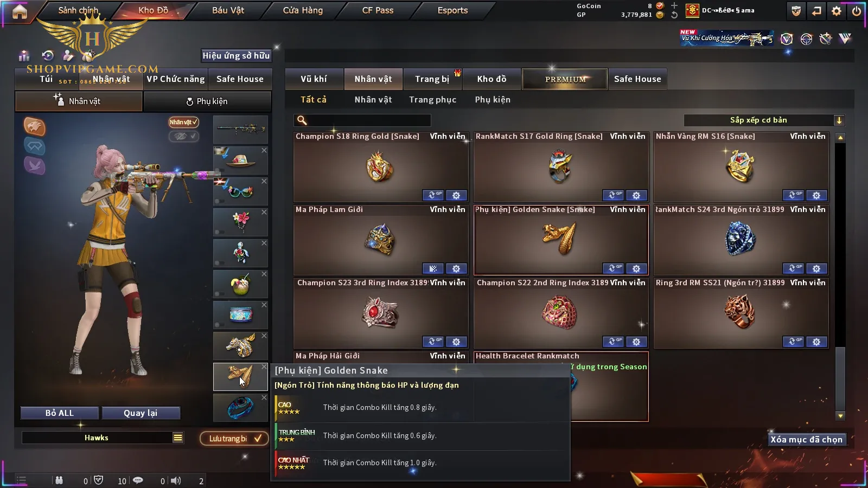Switch to the PREMIUM tab

pos(565,79)
